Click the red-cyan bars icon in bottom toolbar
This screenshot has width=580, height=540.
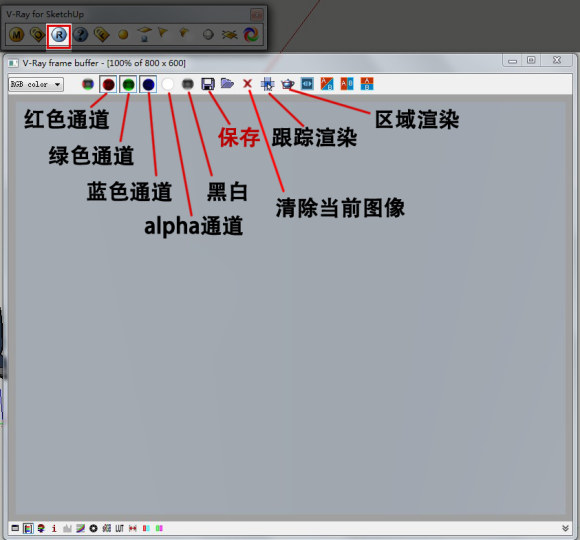[x=146, y=528]
